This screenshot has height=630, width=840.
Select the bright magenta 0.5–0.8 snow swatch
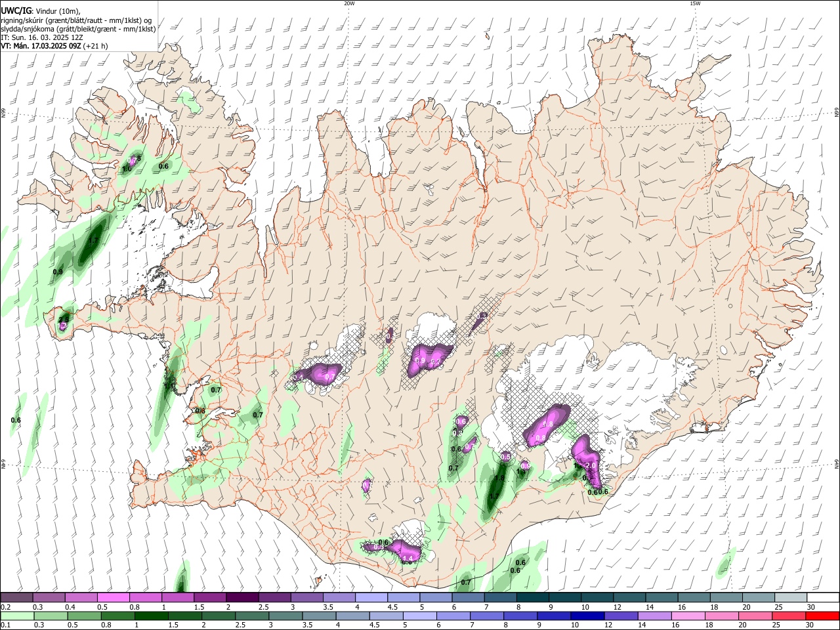[x=113, y=597]
